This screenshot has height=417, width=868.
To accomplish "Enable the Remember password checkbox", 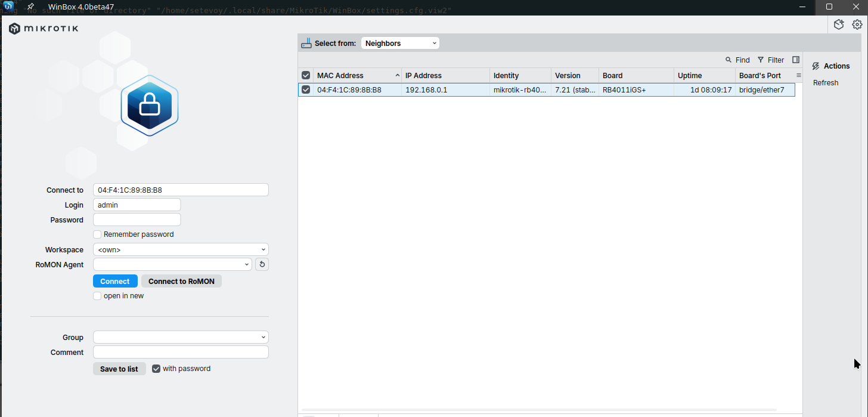I will click(97, 234).
